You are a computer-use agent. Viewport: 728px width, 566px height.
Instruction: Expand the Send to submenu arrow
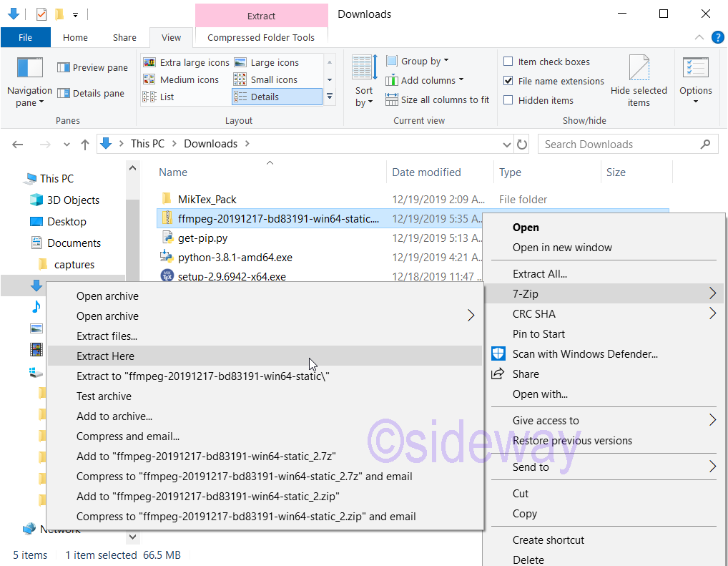click(x=713, y=466)
